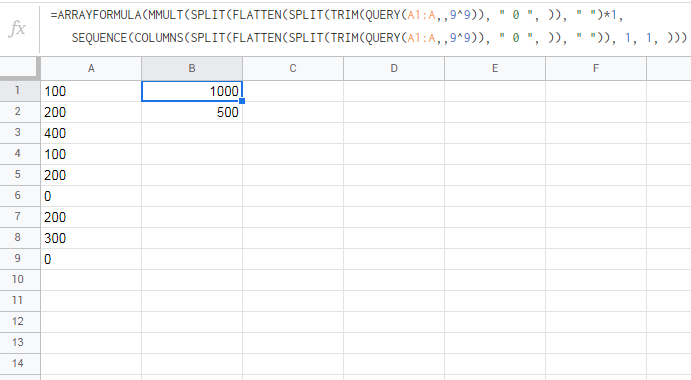Select row 11 header
This screenshot has height=380, width=691.
20,301
